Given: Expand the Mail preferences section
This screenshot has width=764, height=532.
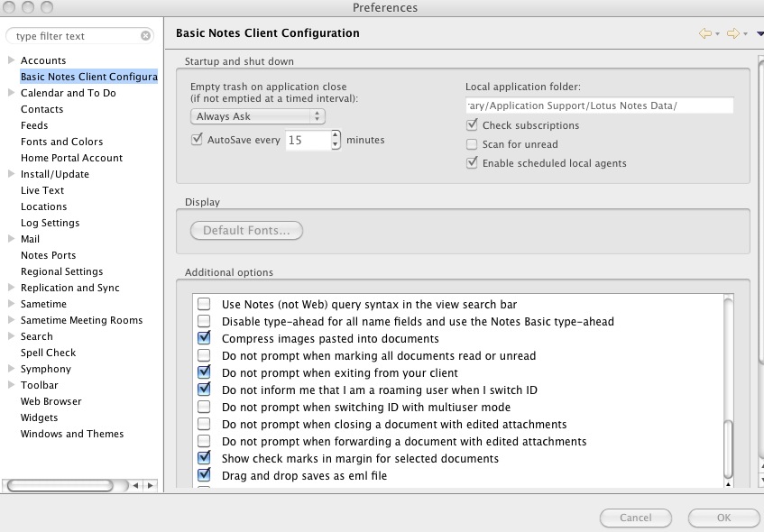Looking at the screenshot, I should point(11,239).
